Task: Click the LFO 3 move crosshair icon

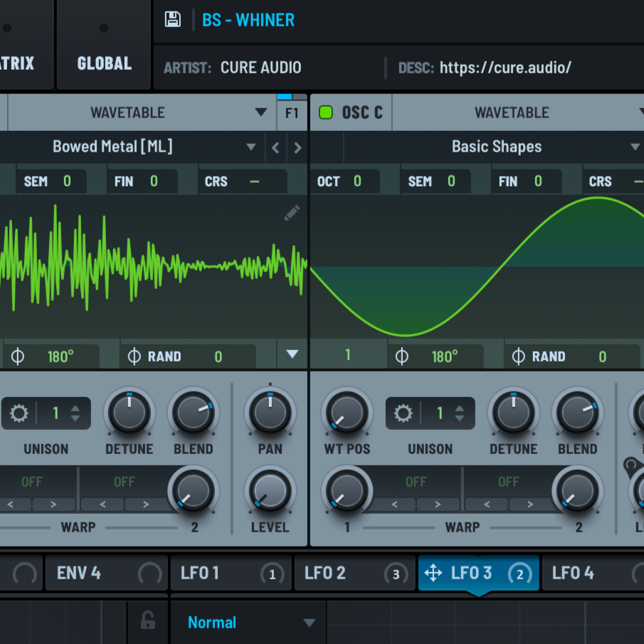Action: pos(433,573)
